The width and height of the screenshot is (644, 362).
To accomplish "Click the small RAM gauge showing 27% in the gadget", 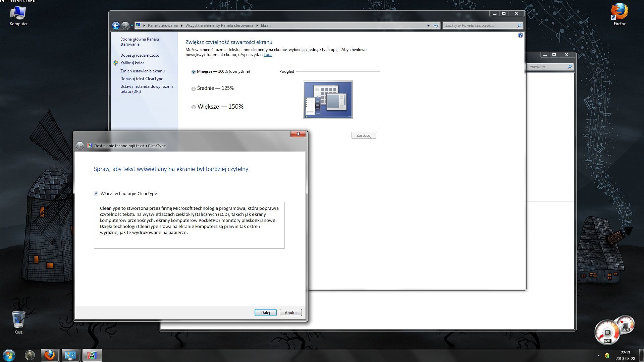I will (x=626, y=324).
